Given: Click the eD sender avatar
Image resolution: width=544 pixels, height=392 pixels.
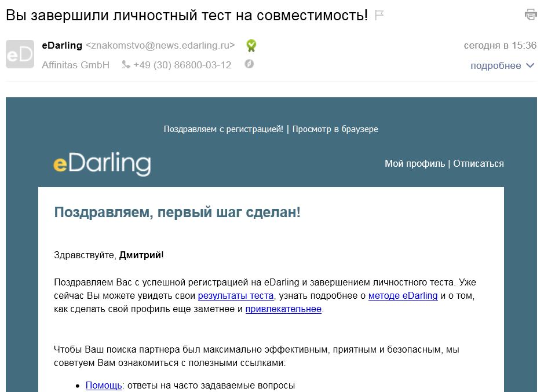Looking at the screenshot, I should tap(20, 54).
